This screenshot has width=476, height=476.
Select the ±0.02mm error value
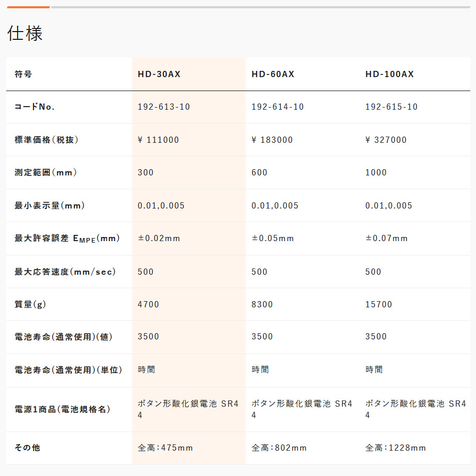click(x=159, y=239)
